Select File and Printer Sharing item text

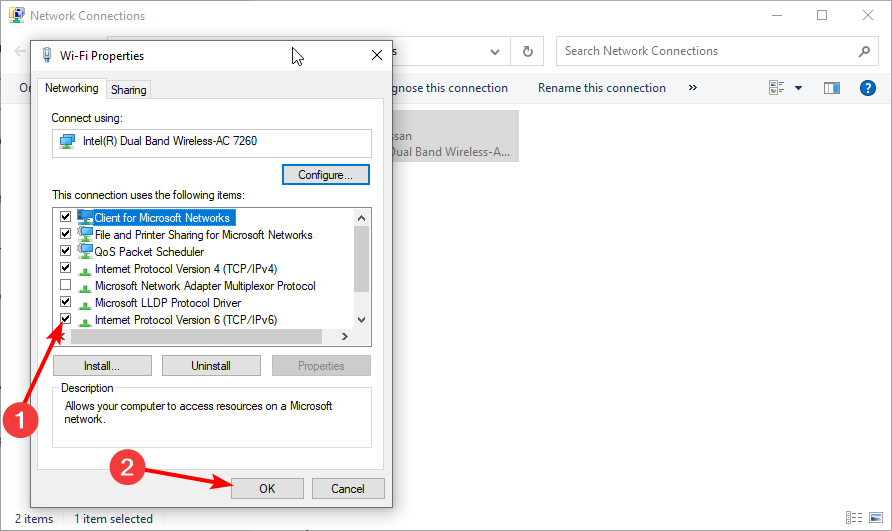click(x=204, y=234)
